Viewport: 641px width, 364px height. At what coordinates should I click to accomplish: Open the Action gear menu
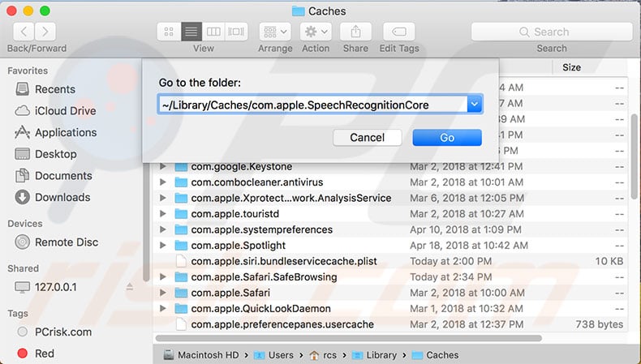(316, 32)
